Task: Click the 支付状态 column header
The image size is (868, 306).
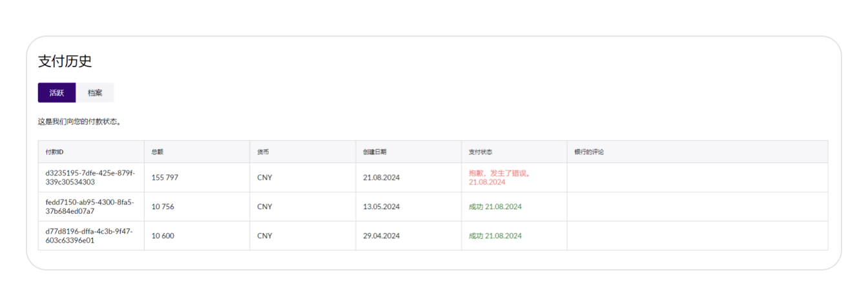Action: (480, 152)
